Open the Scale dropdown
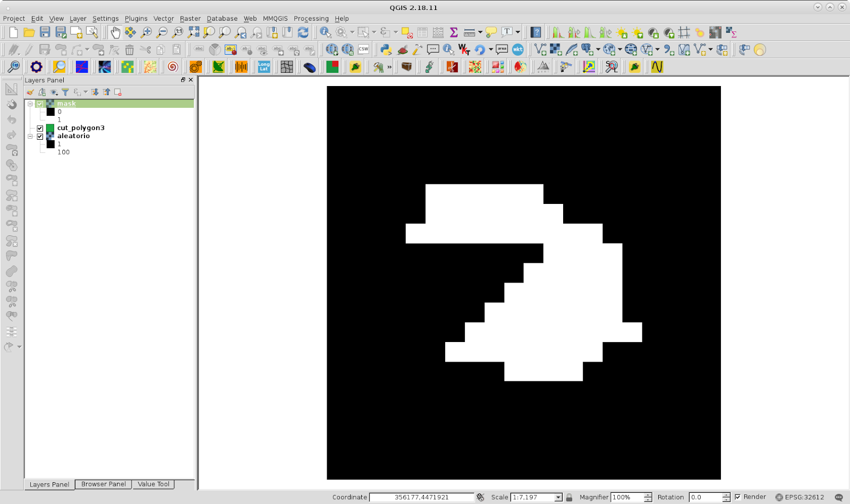The image size is (850, 504). [x=558, y=497]
